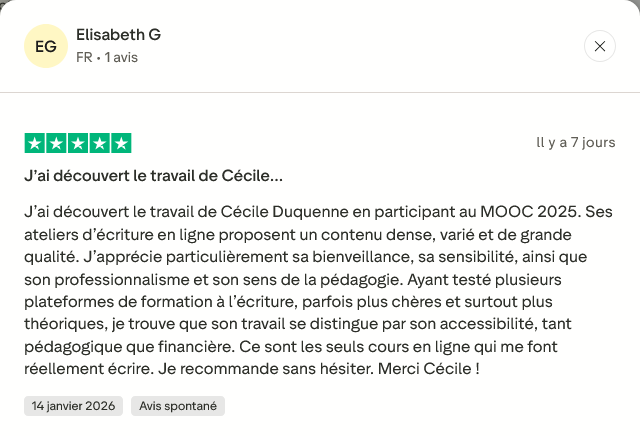Open the review title "J'ai découvert le travail de Cécile…"

tap(153, 176)
